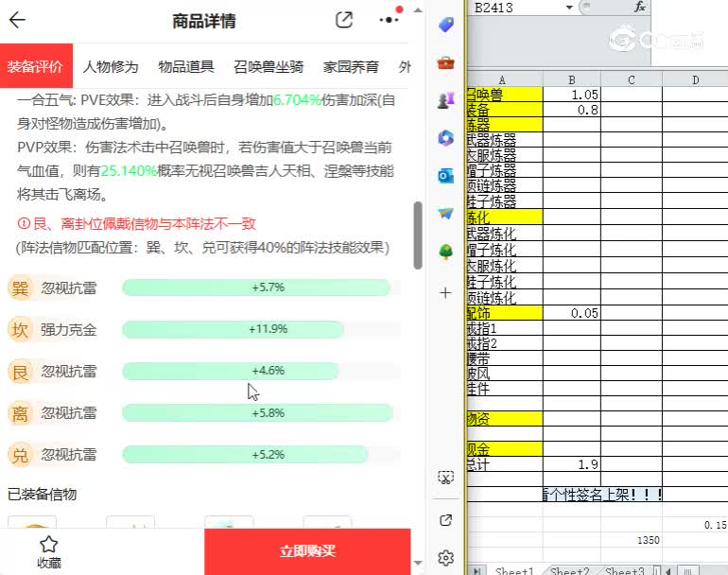Click the +5.8% progress bar
Image resolution: width=728 pixels, height=575 pixels.
[258, 413]
